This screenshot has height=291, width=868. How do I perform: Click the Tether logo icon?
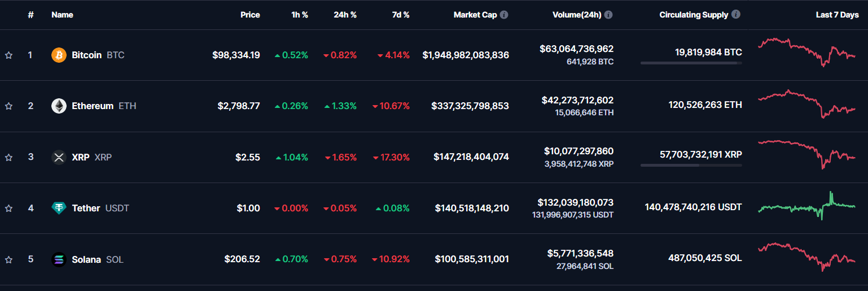[59, 209]
